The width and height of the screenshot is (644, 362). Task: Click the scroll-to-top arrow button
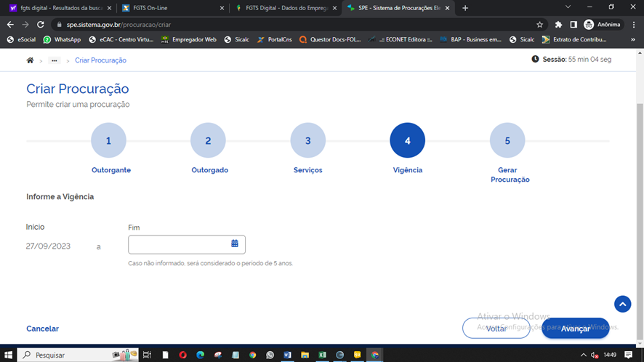click(x=622, y=304)
